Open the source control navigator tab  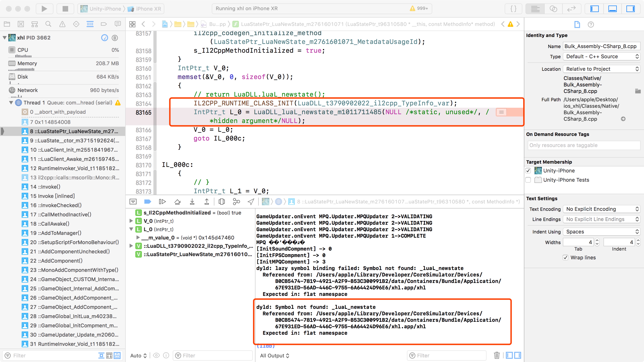point(21,24)
